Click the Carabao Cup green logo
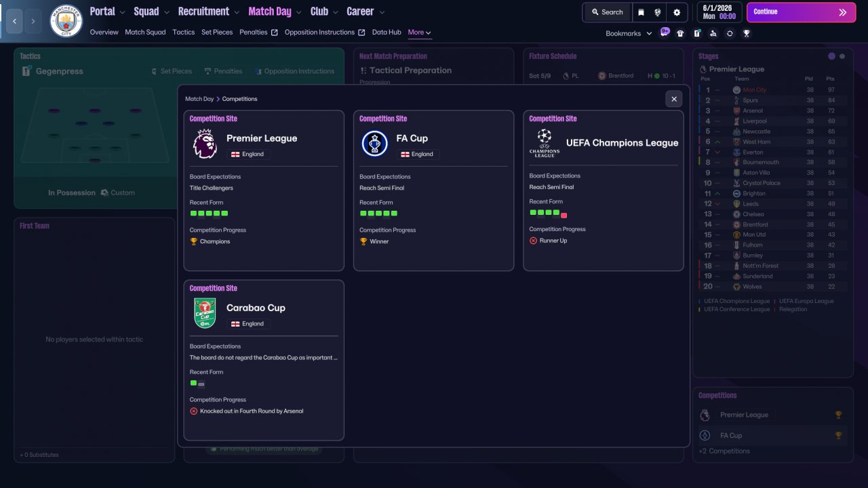Screen dimensions: 868x488 (x=205, y=313)
